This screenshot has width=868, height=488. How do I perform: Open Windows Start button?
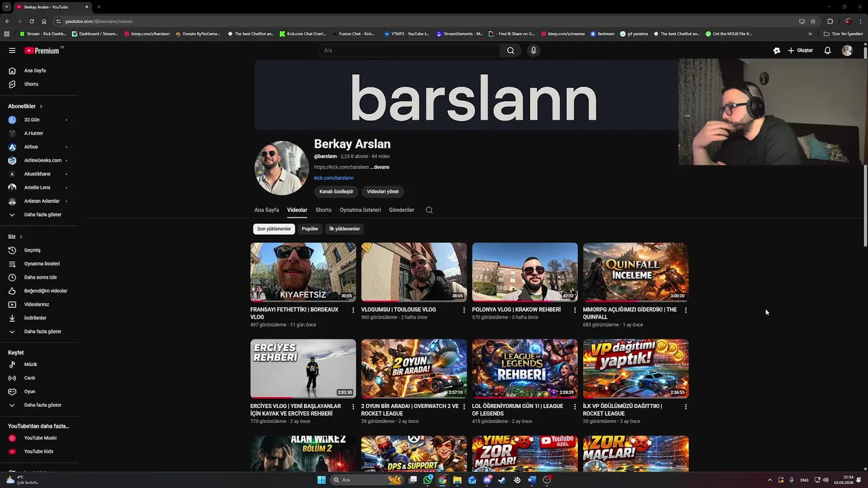tap(321, 480)
